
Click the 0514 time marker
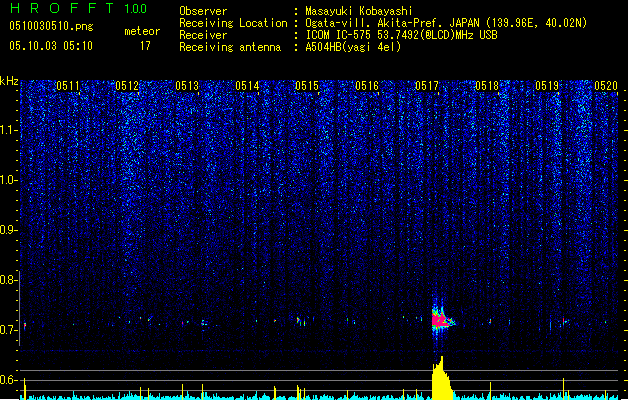point(247,86)
